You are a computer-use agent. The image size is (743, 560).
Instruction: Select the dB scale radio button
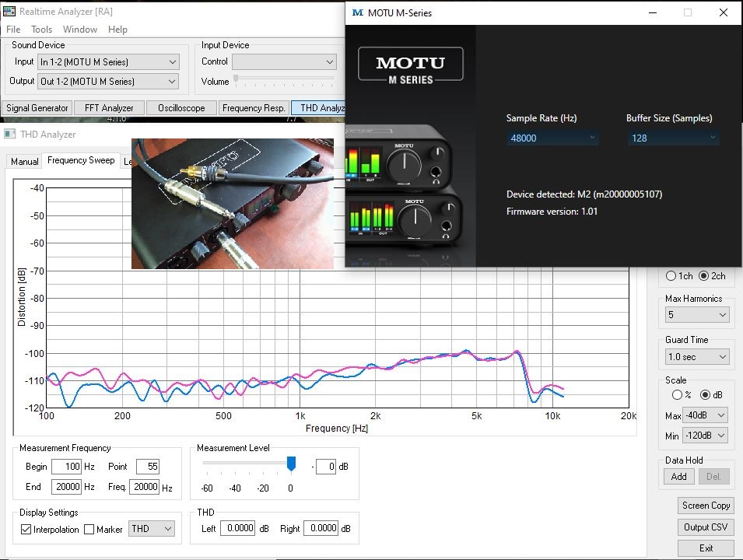(x=705, y=394)
